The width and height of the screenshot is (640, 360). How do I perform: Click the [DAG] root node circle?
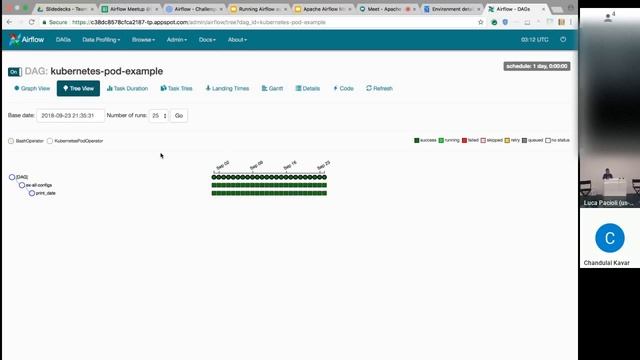click(x=12, y=177)
